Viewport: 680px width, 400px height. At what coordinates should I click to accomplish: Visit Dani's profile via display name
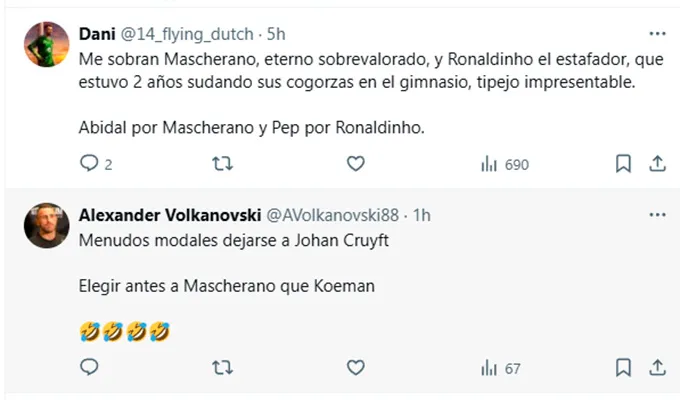(x=96, y=35)
